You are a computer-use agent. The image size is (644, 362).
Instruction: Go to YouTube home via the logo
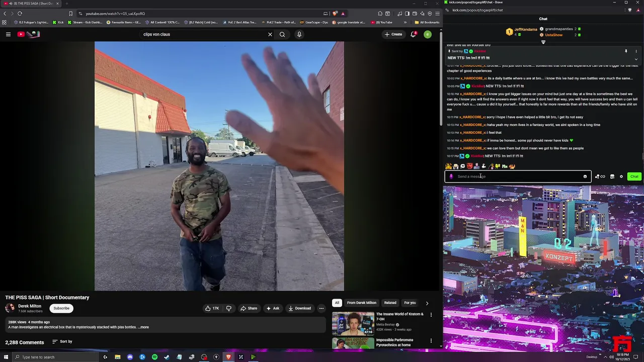[29, 34]
